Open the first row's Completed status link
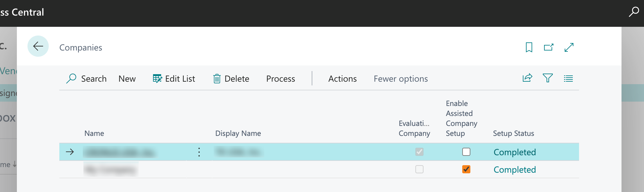The width and height of the screenshot is (644, 192). (x=514, y=152)
